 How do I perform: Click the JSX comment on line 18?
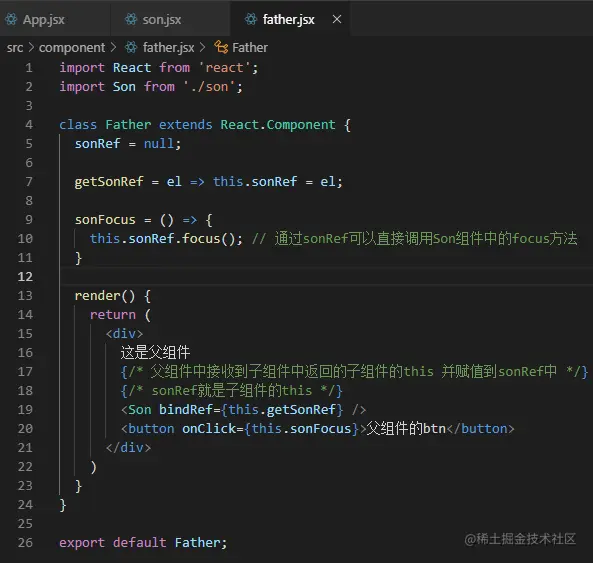[x=231, y=391]
